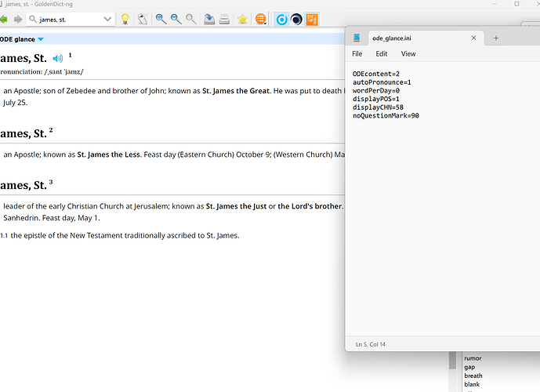
Task: Go back with the green back arrow
Action: pyautogui.click(x=3, y=20)
